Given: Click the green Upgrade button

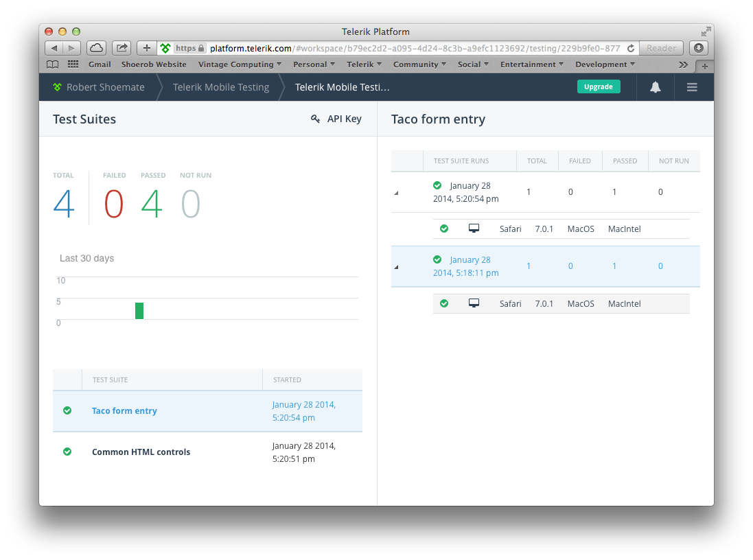Looking at the screenshot, I should pyautogui.click(x=599, y=86).
